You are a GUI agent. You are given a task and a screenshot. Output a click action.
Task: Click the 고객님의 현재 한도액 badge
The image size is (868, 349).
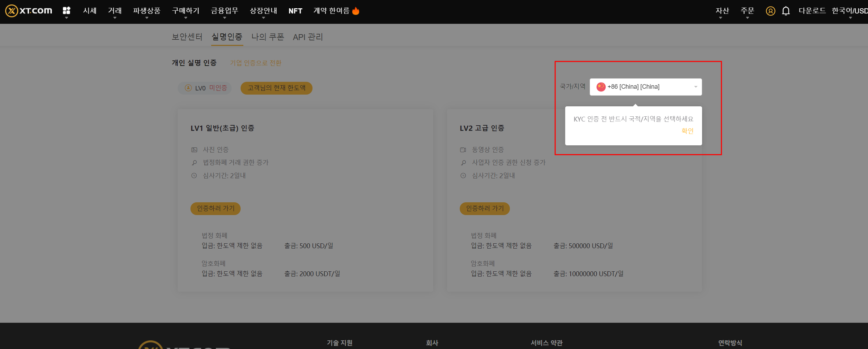click(276, 88)
